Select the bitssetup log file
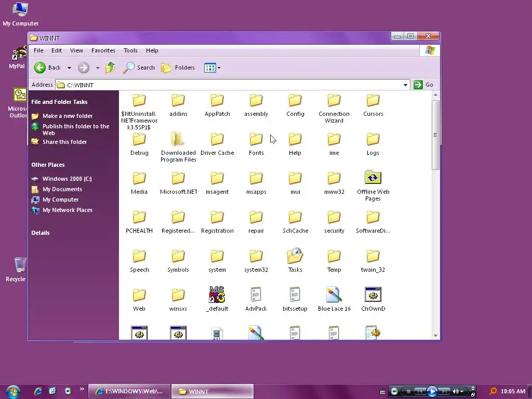The height and width of the screenshot is (399, 532). [295, 299]
